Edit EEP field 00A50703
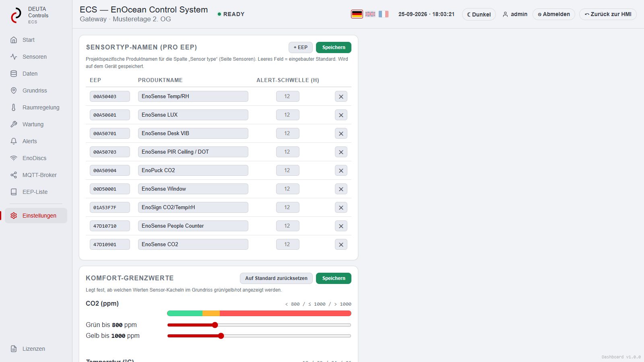 (110, 152)
